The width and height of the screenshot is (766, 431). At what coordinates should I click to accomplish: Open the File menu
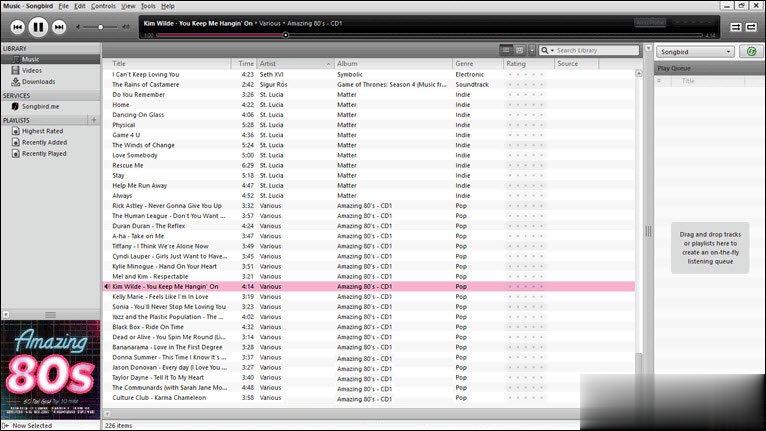tap(64, 6)
